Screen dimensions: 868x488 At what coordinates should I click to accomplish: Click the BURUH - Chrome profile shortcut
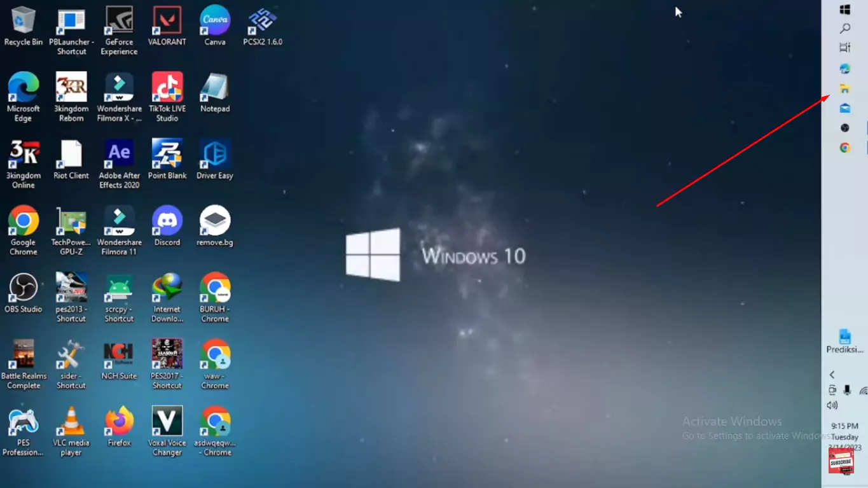215,298
